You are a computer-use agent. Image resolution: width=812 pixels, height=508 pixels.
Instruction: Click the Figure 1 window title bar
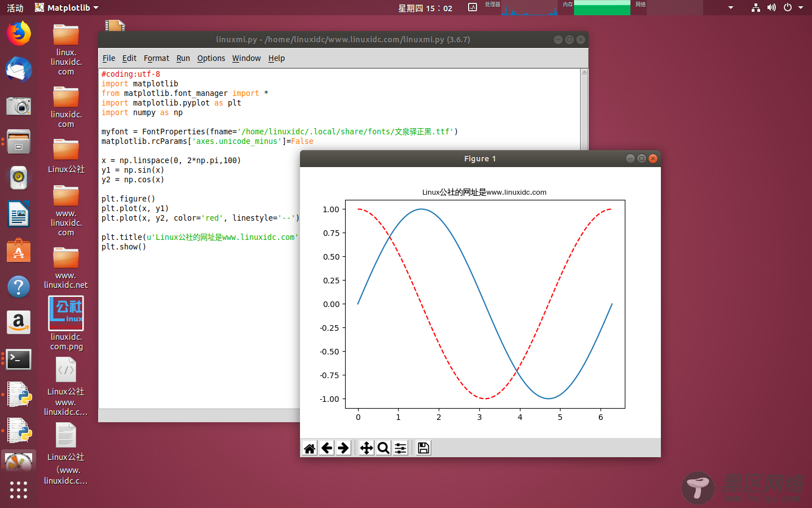480,159
